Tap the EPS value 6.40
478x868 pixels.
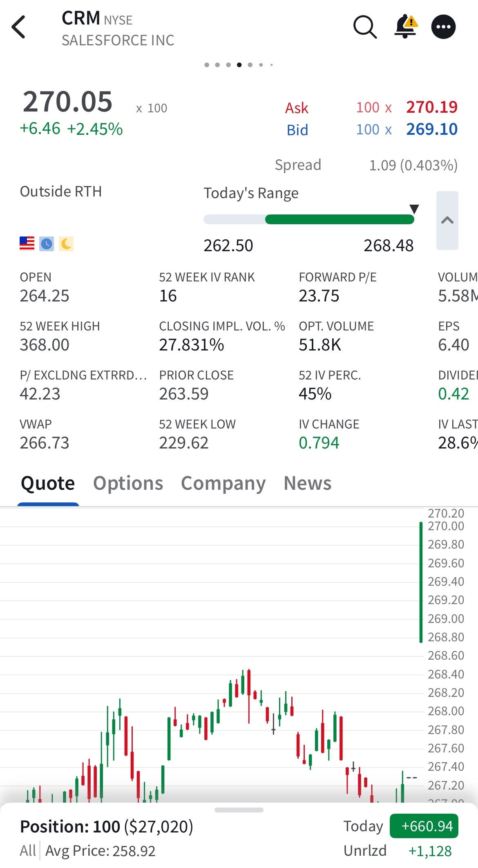[453, 345]
